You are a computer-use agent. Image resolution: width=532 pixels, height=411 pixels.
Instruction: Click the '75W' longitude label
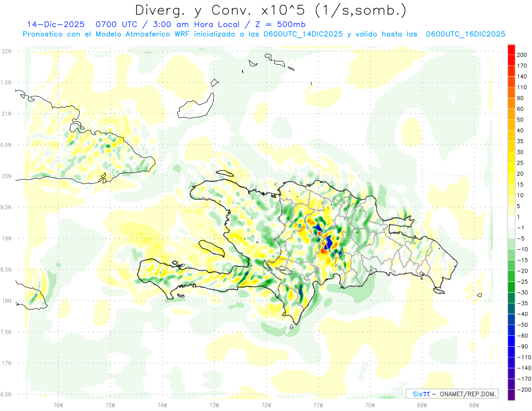(x=110, y=405)
